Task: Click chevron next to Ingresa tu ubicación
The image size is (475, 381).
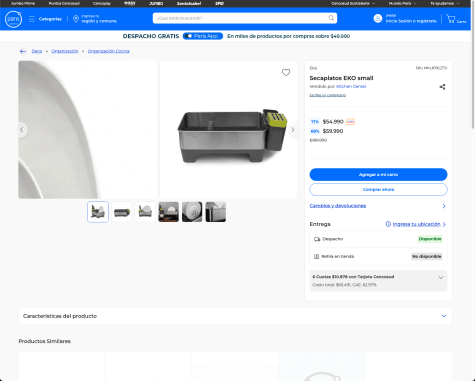Action: pos(444,224)
